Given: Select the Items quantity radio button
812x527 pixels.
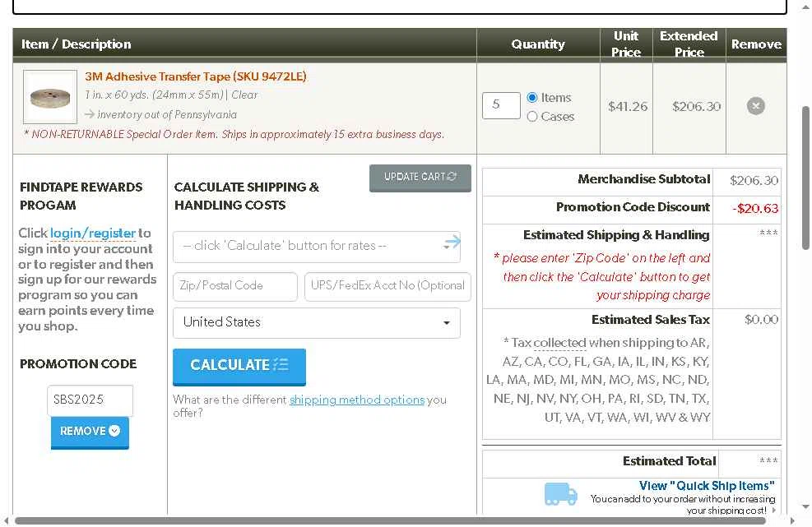Looking at the screenshot, I should pyautogui.click(x=531, y=97).
